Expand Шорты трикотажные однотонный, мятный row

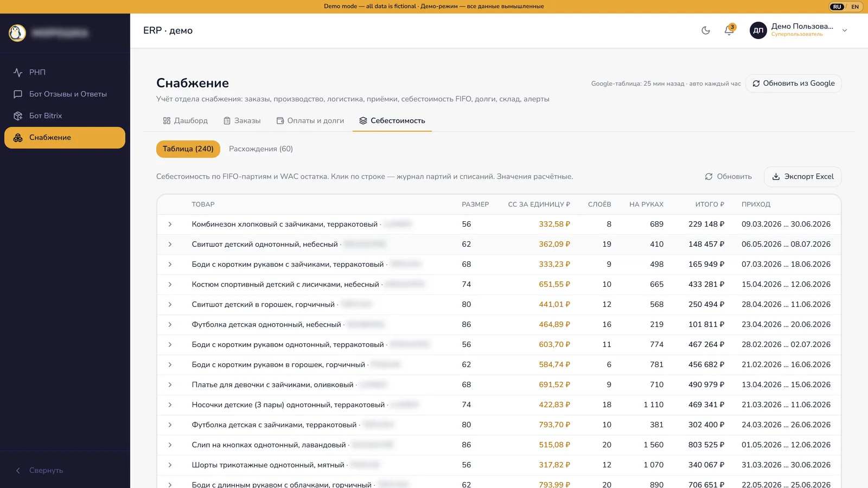pos(170,465)
